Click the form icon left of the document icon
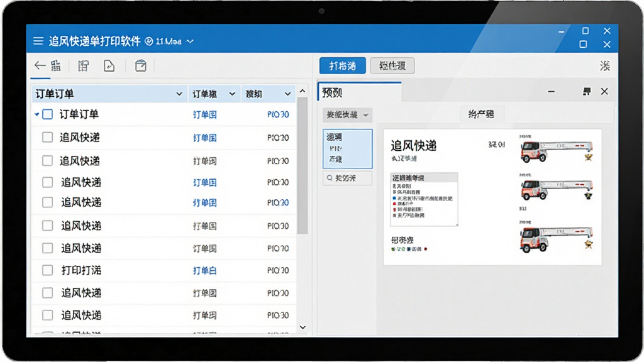 (x=84, y=65)
